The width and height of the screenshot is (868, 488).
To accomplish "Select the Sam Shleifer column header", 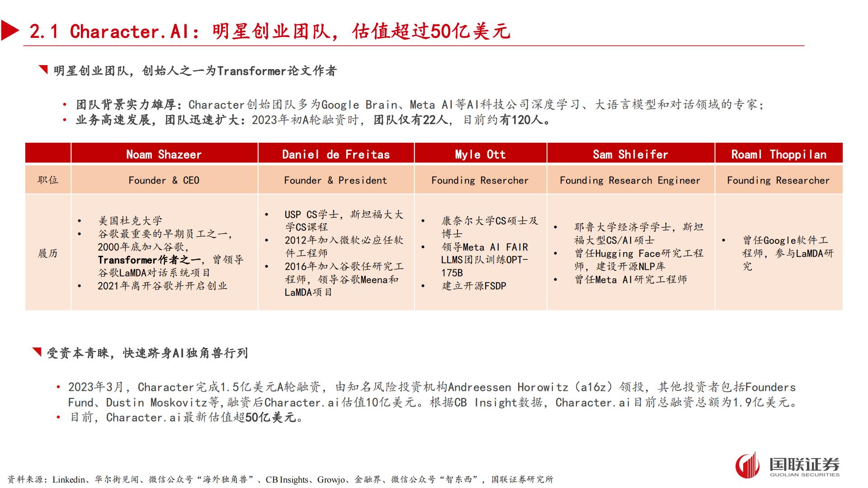I will point(631,154).
